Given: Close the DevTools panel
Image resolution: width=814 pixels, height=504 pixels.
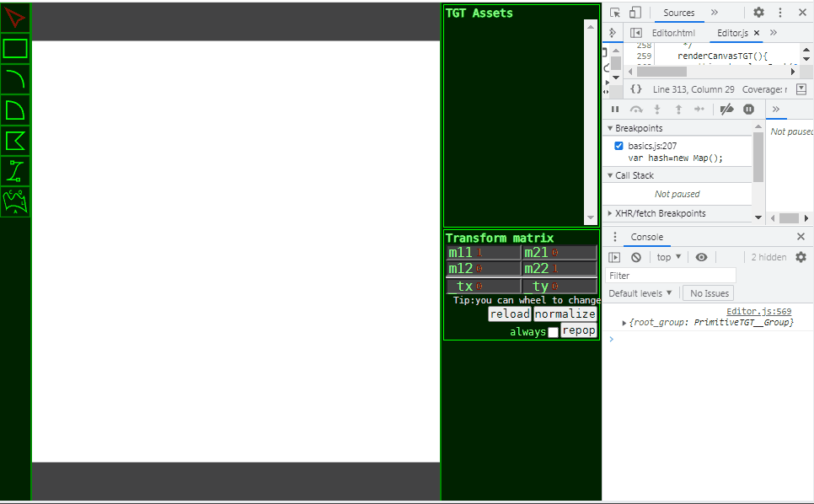Looking at the screenshot, I should point(802,13).
